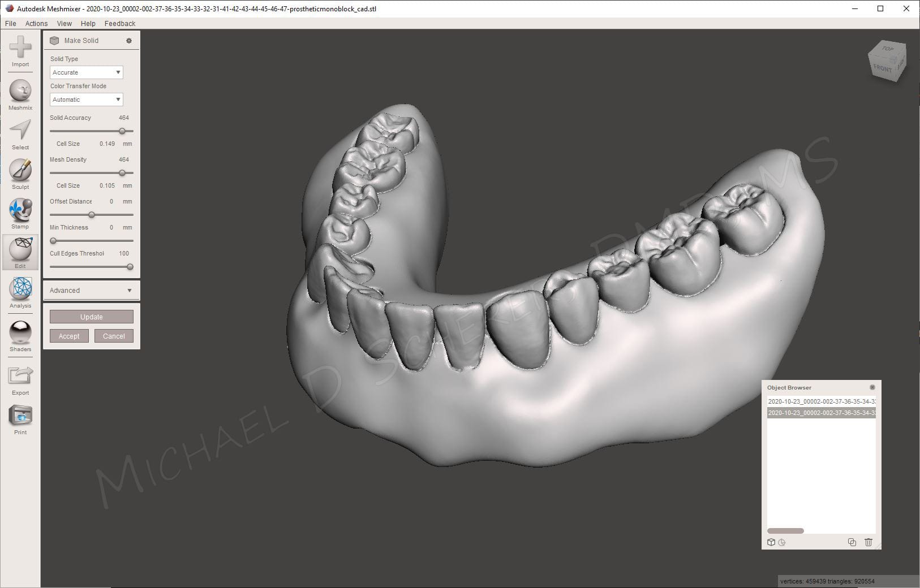Adjust the Mesh Density slider
This screenshot has width=920, height=588.
[122, 173]
